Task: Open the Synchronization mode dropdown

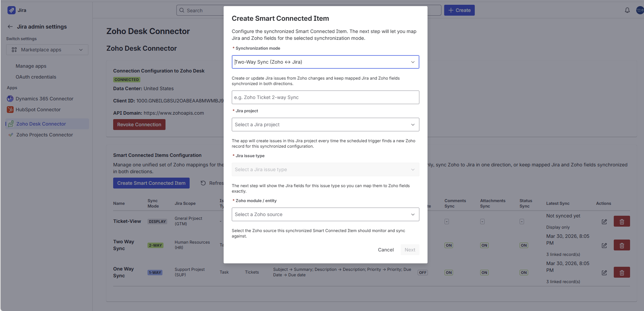Action: [325, 62]
